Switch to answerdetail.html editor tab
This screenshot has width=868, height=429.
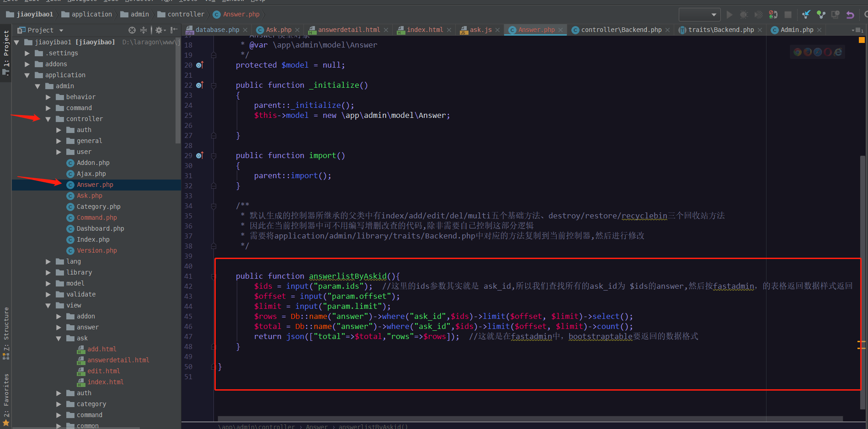tap(348, 30)
